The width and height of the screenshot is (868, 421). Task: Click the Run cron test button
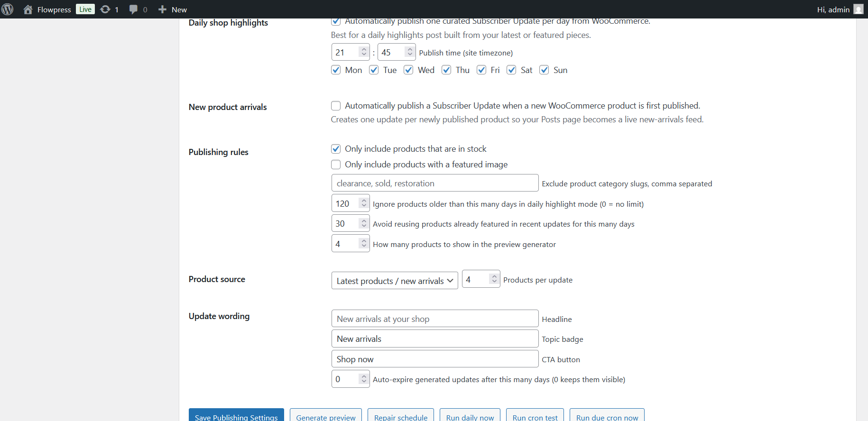click(x=535, y=415)
